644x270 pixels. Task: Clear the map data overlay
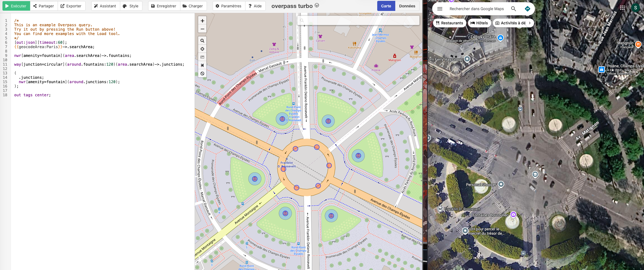(x=202, y=74)
